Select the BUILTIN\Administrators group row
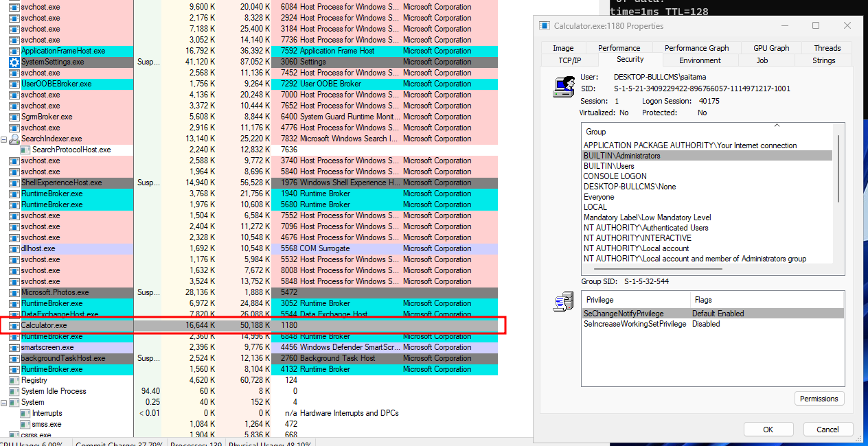The height and width of the screenshot is (446, 868). click(x=707, y=156)
